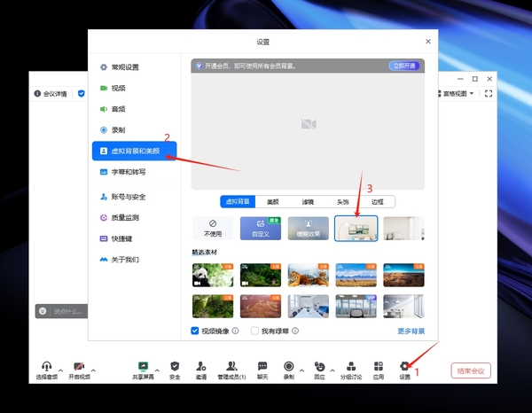This screenshot has width=532, height=413.
Task: Select 不使用 background option
Action: pyautogui.click(x=212, y=229)
